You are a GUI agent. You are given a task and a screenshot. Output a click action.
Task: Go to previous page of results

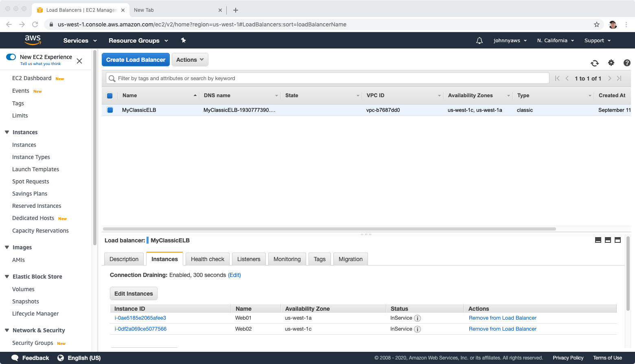[x=567, y=78]
